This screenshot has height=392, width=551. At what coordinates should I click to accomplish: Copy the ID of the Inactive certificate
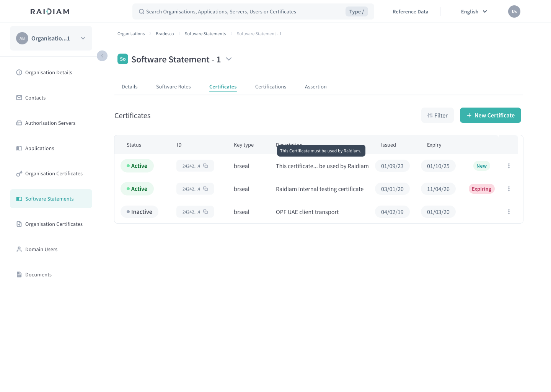205,212
